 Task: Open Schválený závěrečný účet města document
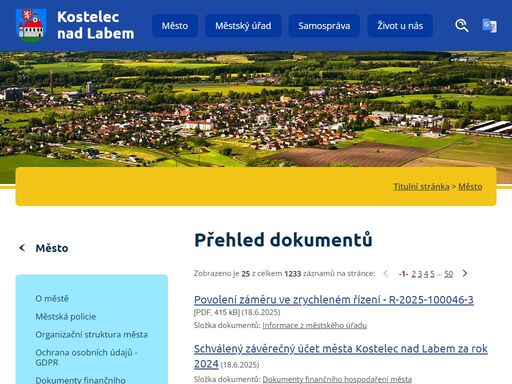click(x=341, y=356)
